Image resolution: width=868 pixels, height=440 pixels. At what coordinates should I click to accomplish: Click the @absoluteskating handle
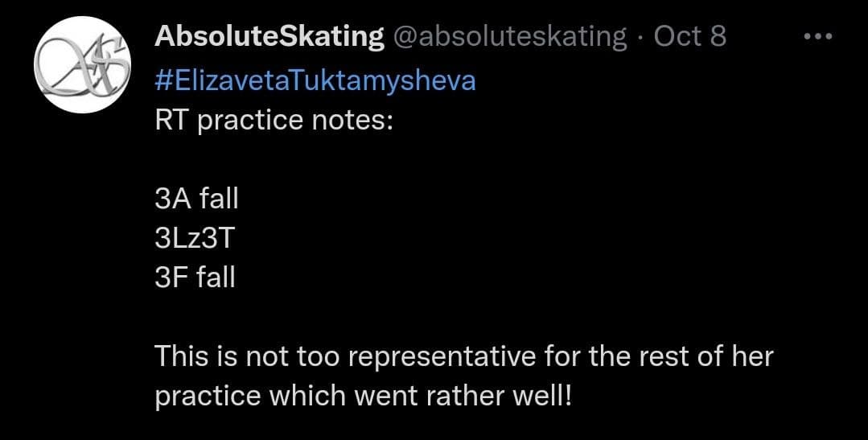coord(510,37)
